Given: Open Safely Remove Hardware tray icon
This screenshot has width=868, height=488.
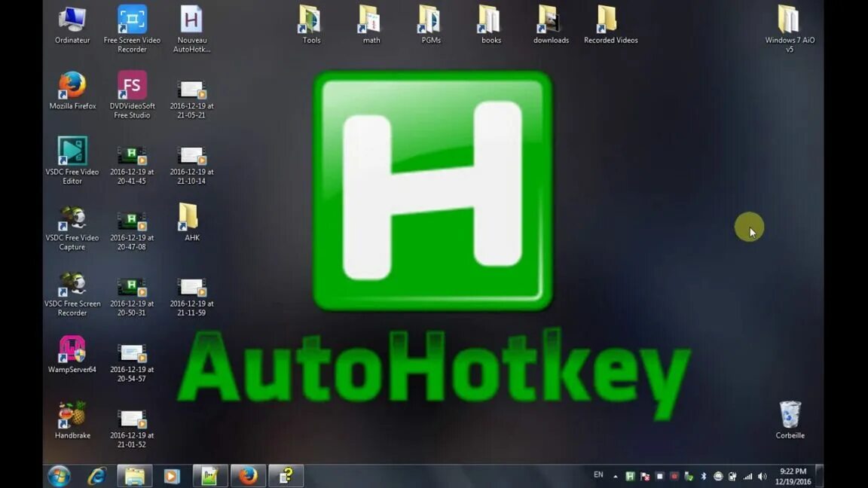Looking at the screenshot, I should (x=689, y=477).
